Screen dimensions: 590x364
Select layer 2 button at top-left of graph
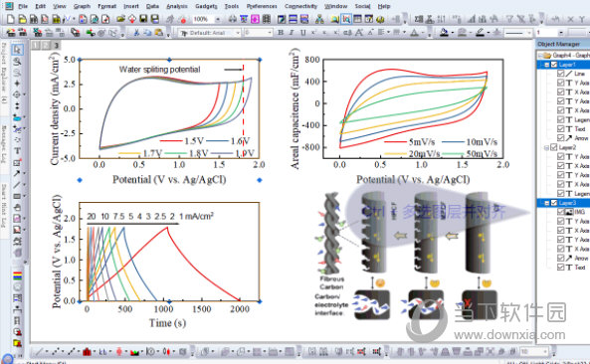tap(46, 46)
